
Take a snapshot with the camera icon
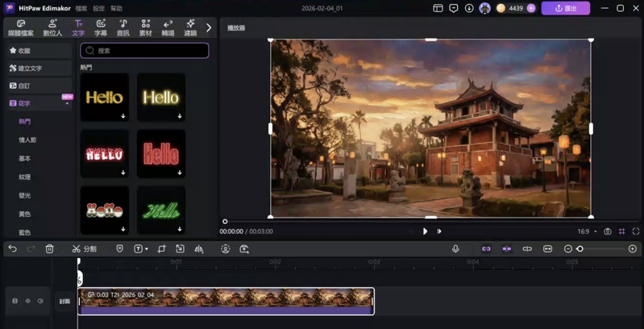coord(607,231)
